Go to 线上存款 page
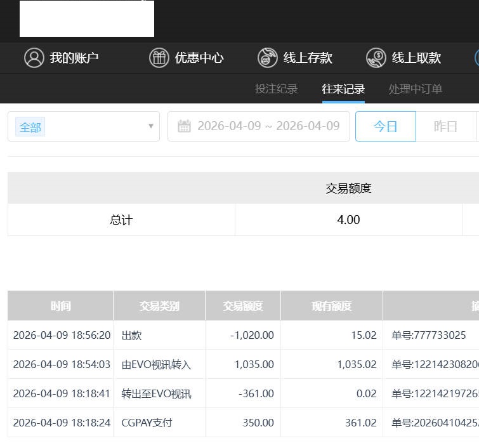 308,58
